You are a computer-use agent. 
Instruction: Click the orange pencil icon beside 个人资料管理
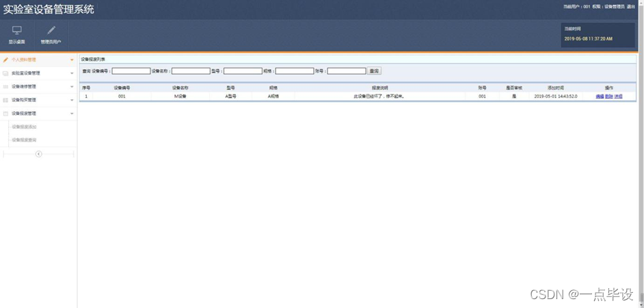5,60
